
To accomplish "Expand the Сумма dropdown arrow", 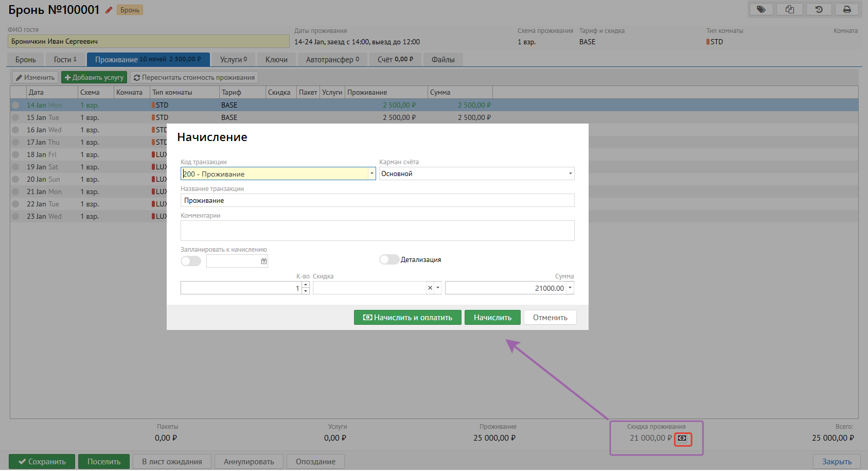I will tap(570, 288).
